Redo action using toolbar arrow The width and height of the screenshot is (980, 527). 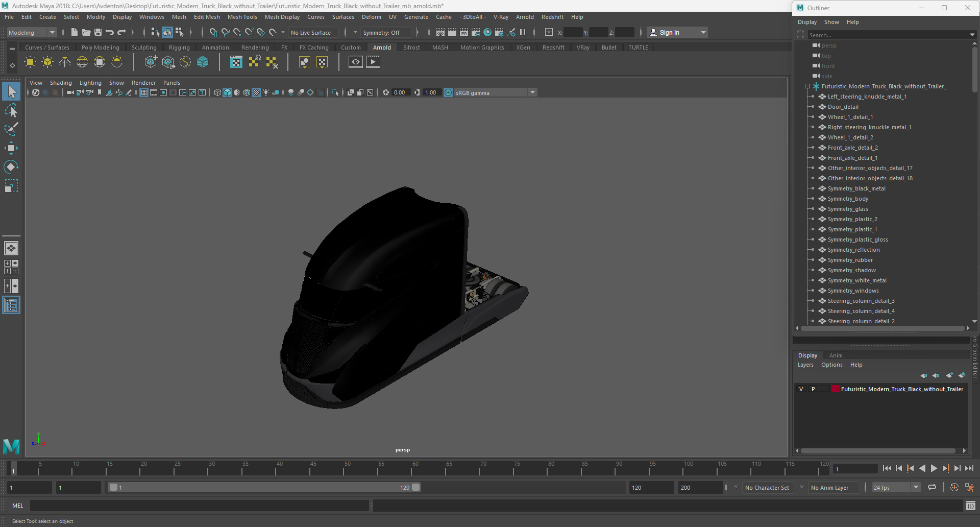121,32
